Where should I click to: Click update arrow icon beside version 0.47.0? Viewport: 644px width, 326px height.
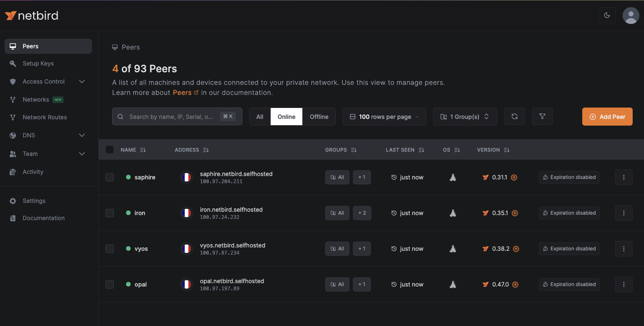[x=515, y=284]
